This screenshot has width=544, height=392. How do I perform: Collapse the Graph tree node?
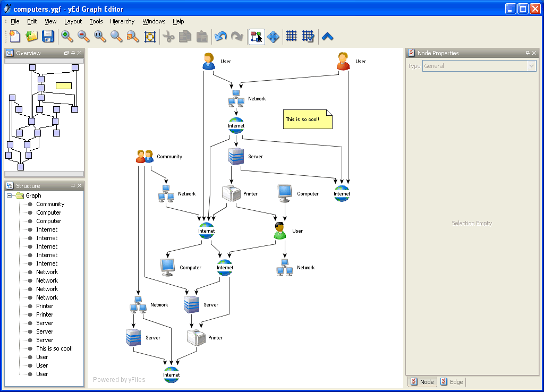click(x=9, y=195)
